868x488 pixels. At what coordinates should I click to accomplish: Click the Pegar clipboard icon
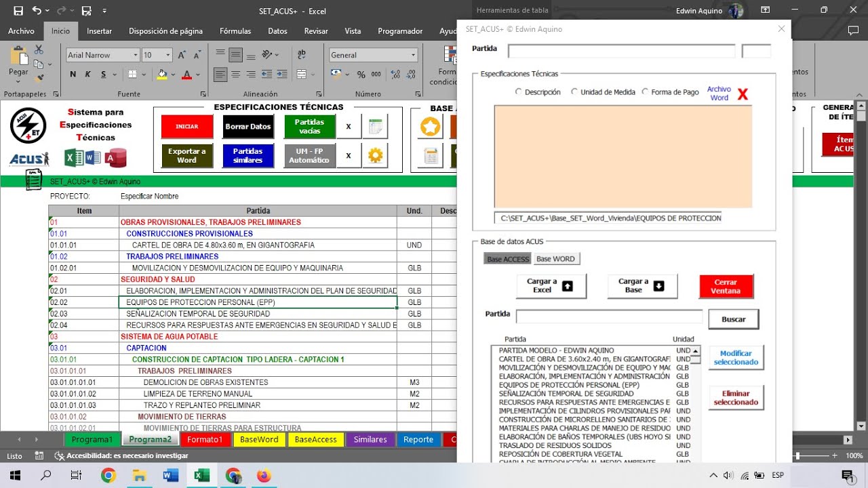(18, 56)
